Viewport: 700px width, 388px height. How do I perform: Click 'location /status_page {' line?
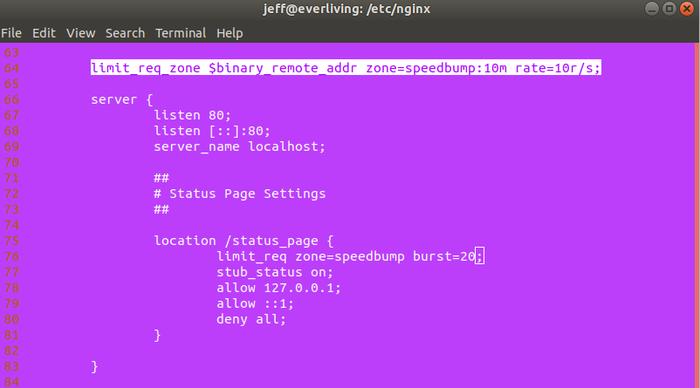(x=244, y=241)
